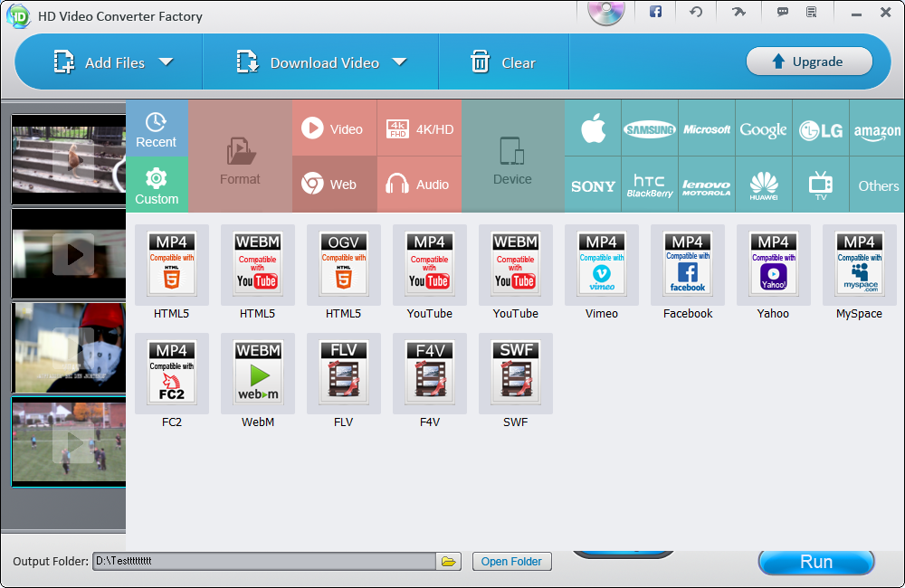Choose WEBM YouTube compatible format

516,265
